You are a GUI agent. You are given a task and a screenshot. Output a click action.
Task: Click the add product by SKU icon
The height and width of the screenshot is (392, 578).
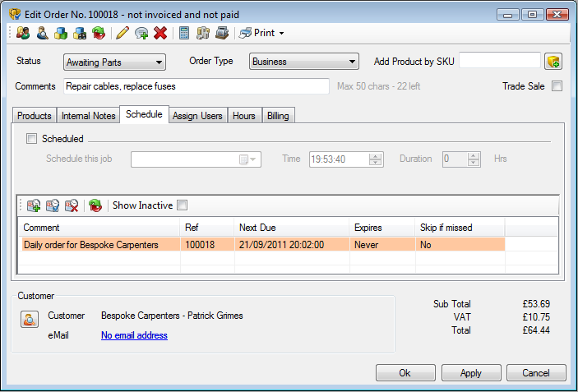(553, 62)
